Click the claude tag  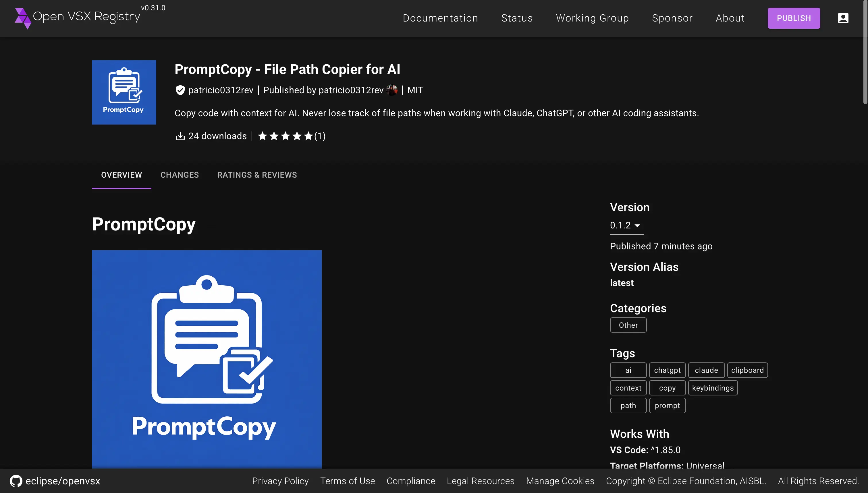coord(706,370)
